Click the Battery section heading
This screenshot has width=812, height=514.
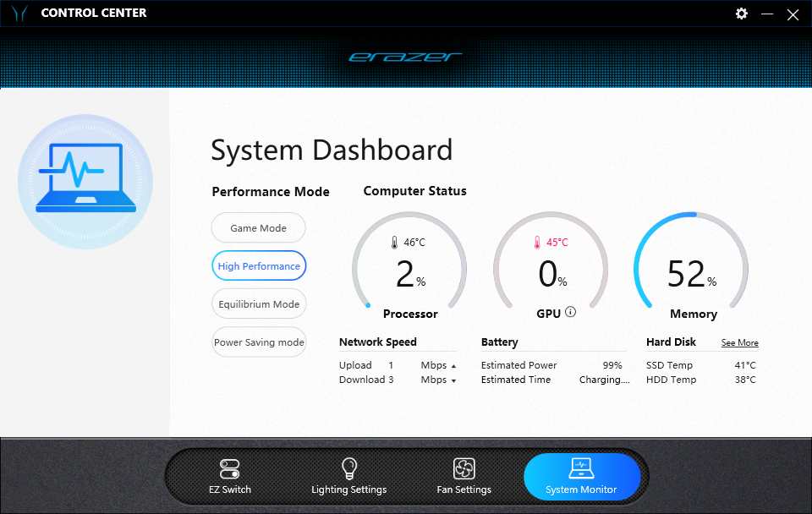pos(499,342)
